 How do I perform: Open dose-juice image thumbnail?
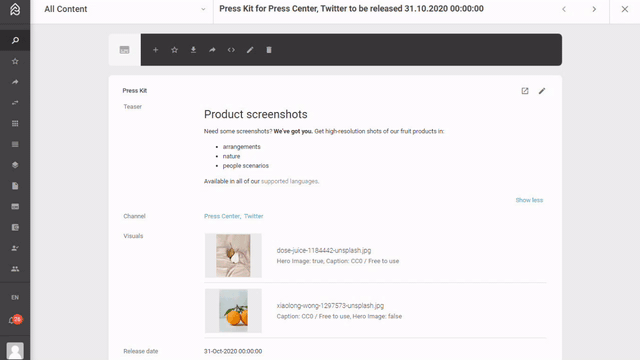tap(233, 256)
